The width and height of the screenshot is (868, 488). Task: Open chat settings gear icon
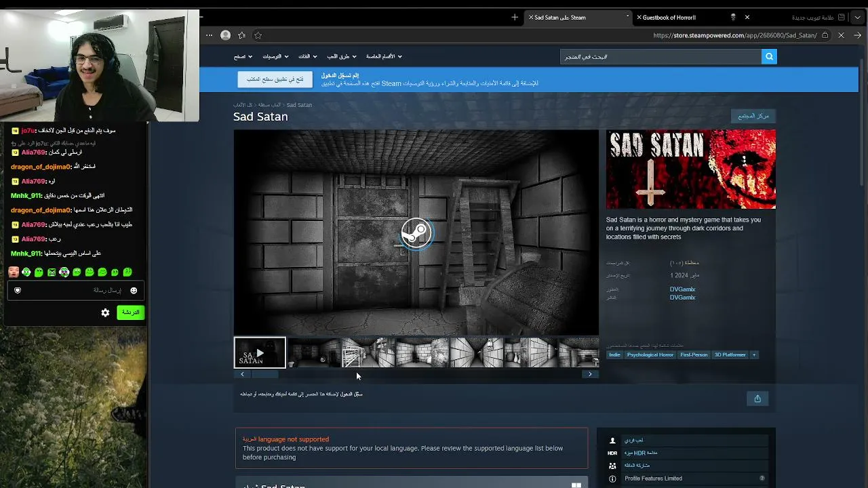click(105, 312)
